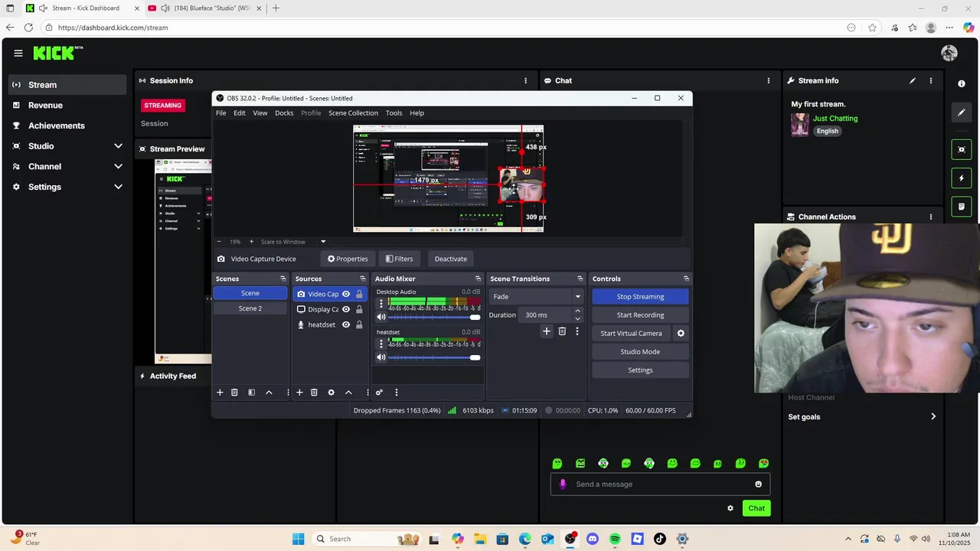Open Virtual Camera configuration gear
Screen dimensions: 980x551
click(x=681, y=334)
